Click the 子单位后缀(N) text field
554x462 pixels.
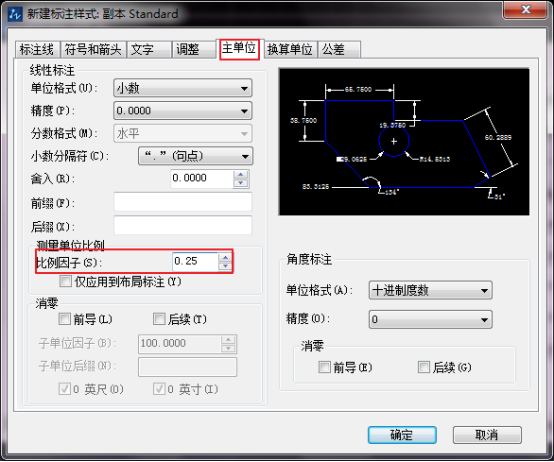coord(188,367)
